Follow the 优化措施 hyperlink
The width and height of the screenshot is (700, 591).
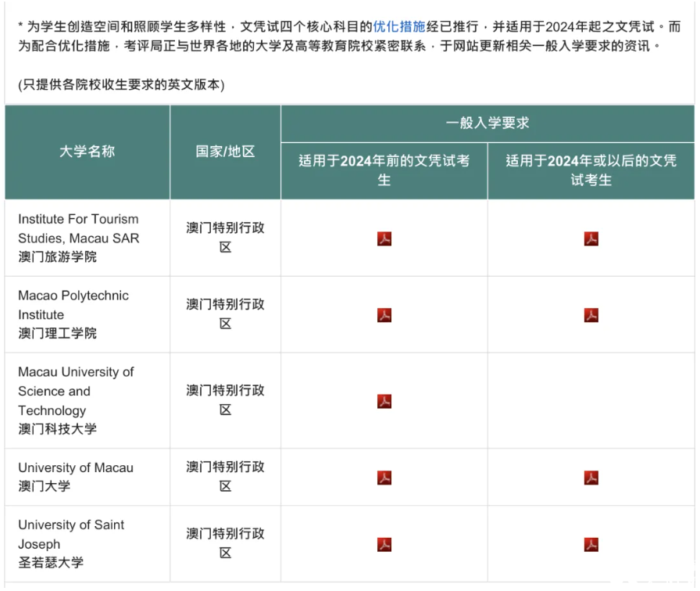(x=398, y=27)
